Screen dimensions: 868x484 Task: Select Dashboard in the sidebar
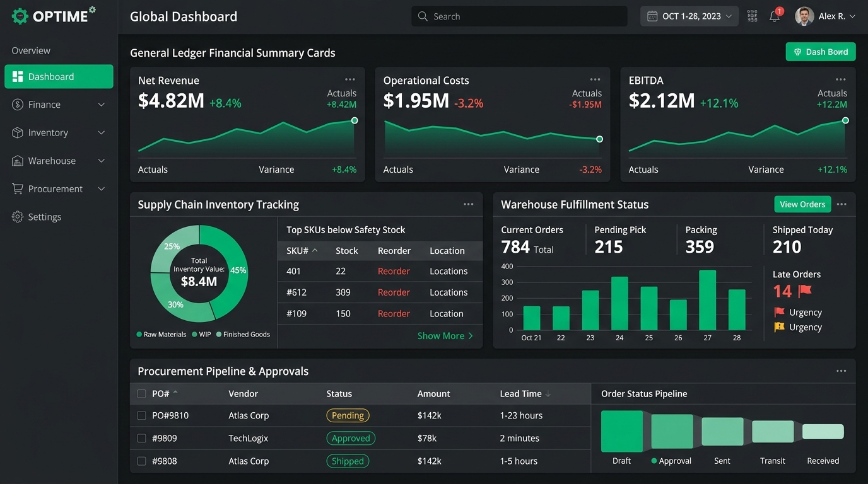pos(59,77)
